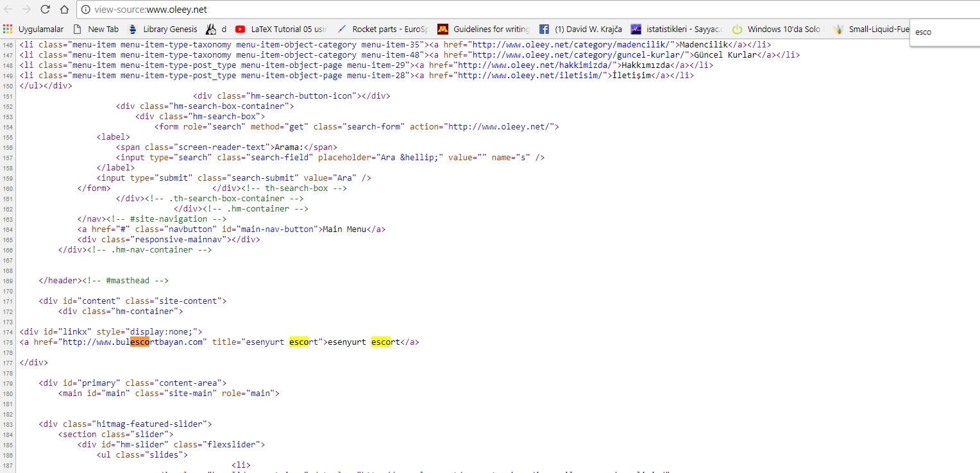
Task: Click line number 175 in the gutter
Action: [x=8, y=342]
